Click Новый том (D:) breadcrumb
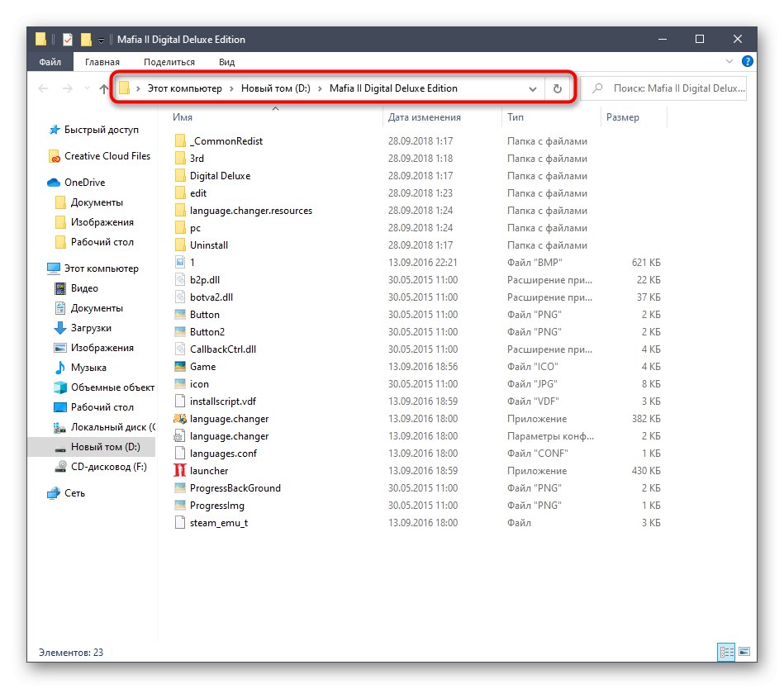The width and height of the screenshot is (784, 689). (275, 88)
